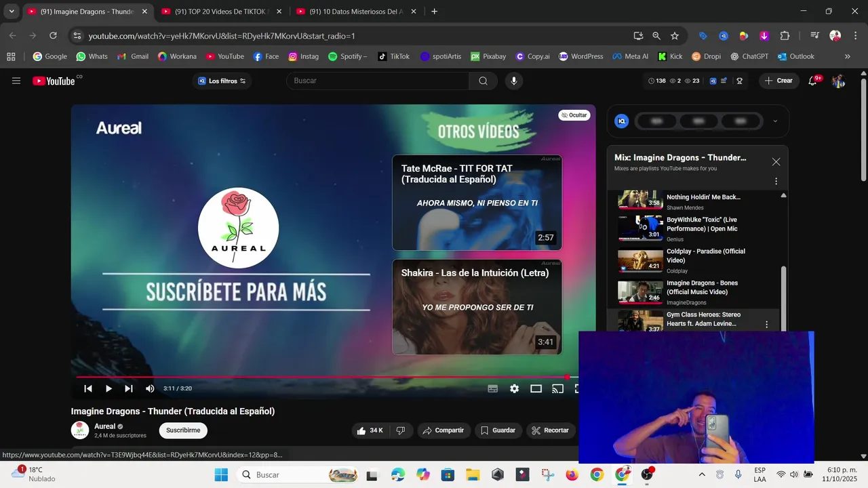Open Windows Start menu
868x488 pixels.
pos(221,474)
